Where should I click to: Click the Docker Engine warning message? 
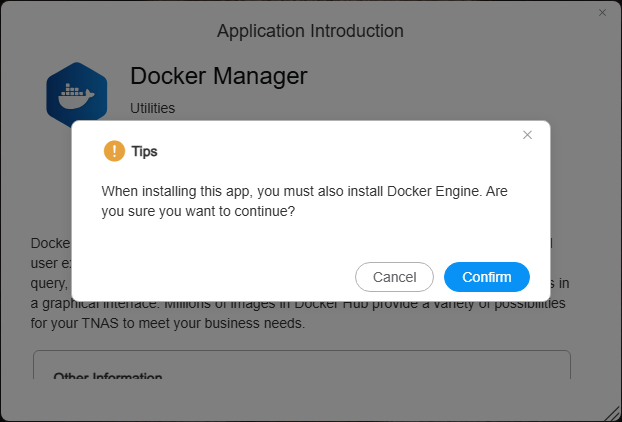(x=304, y=201)
